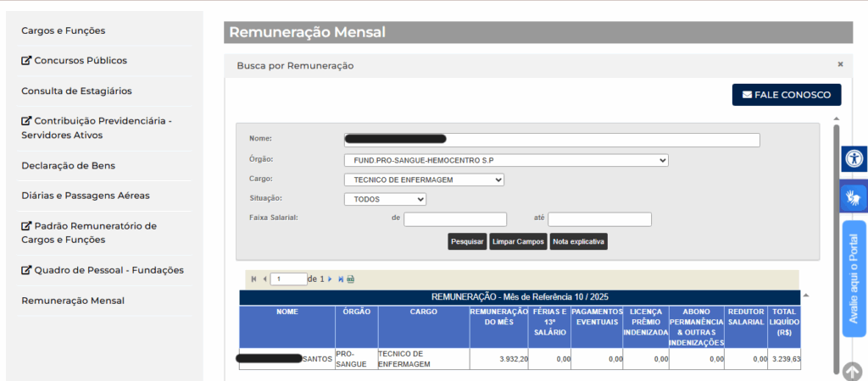Click the Faixa Salarial 'de' input field
868x381 pixels.
[x=455, y=219]
